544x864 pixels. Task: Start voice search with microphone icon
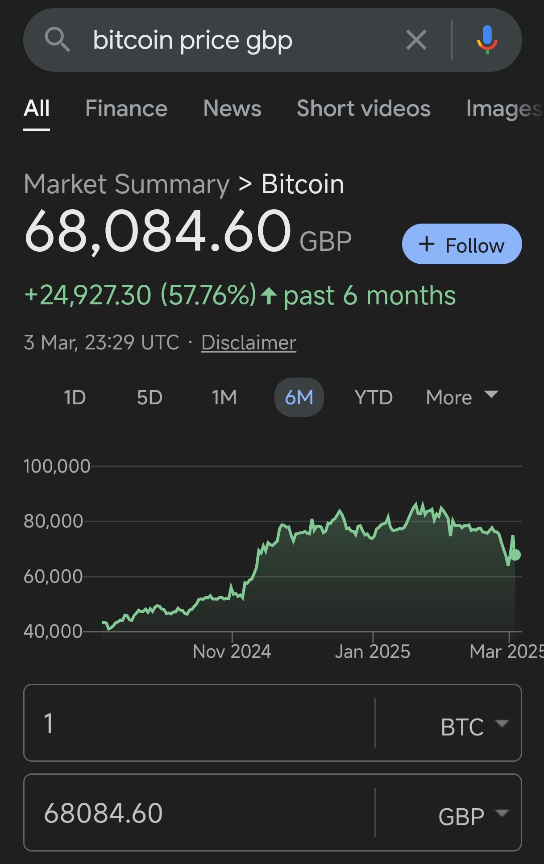487,40
